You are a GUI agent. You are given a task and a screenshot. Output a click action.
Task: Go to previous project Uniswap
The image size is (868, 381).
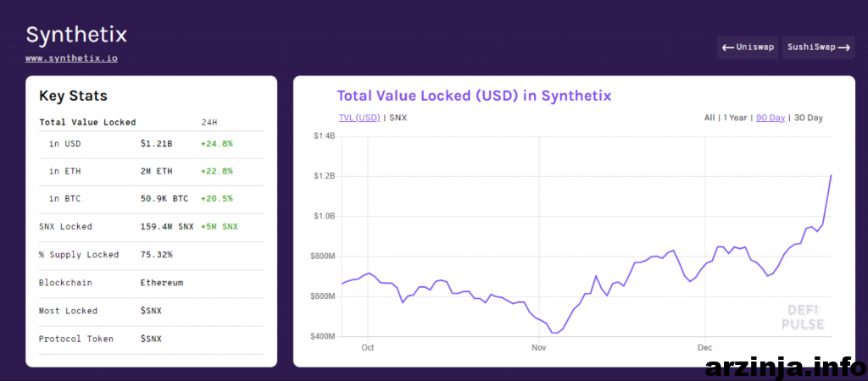[x=748, y=47]
